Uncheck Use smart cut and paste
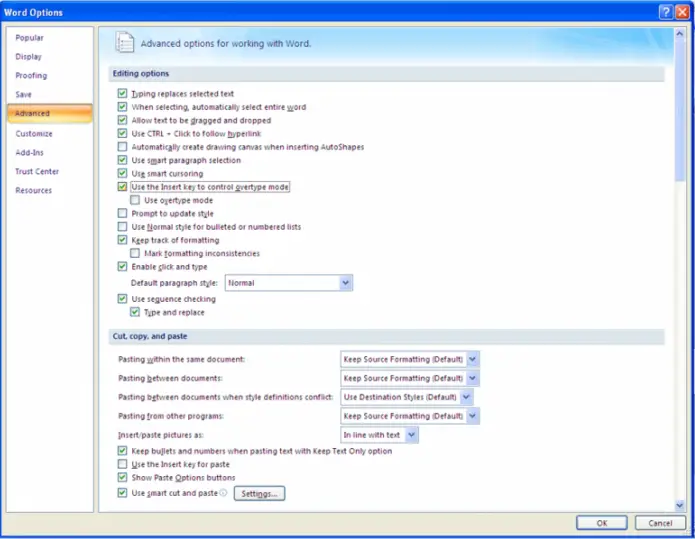The image size is (695, 539). point(122,492)
